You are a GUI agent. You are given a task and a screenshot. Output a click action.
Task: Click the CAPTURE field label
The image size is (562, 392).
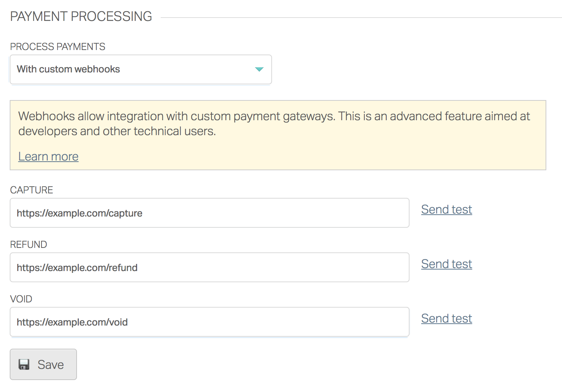tap(31, 190)
